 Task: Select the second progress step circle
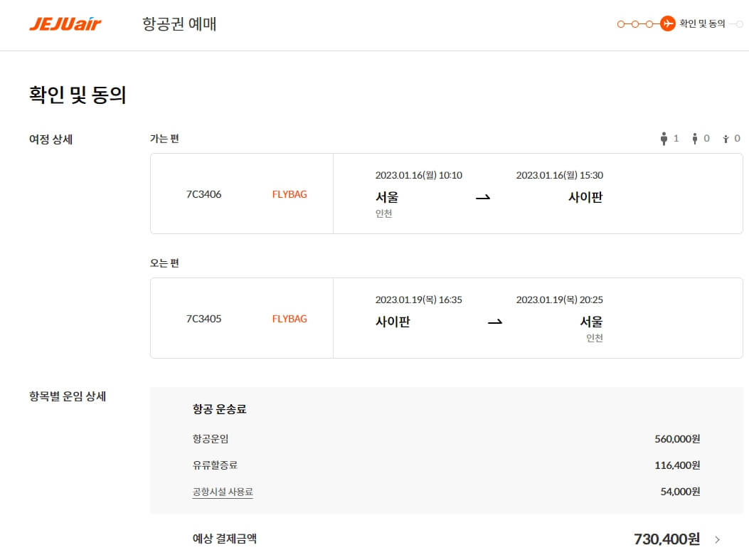(x=635, y=23)
